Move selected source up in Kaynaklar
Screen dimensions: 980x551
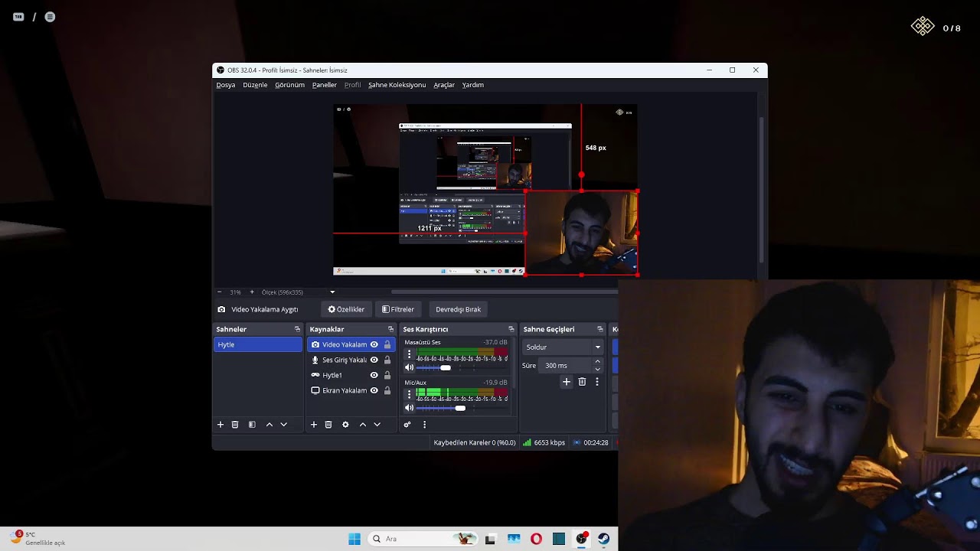pos(362,425)
